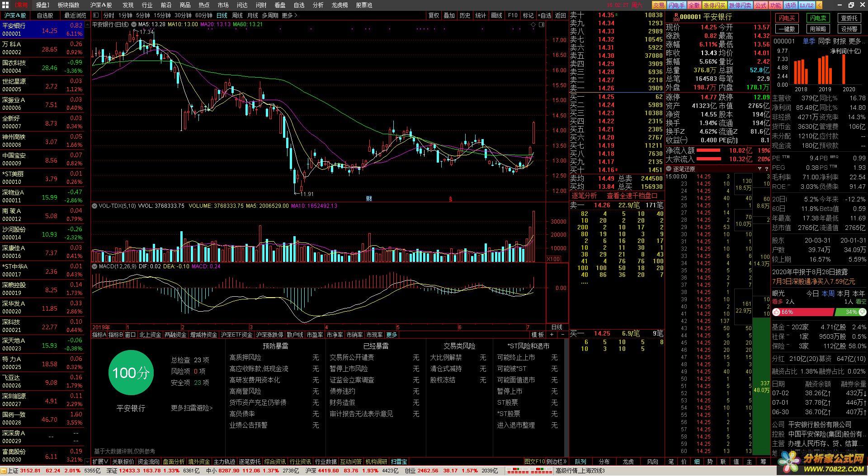Click the 闪电卖 flash sell button
The height and width of the screenshot is (476, 868).
pyautogui.click(x=818, y=18)
